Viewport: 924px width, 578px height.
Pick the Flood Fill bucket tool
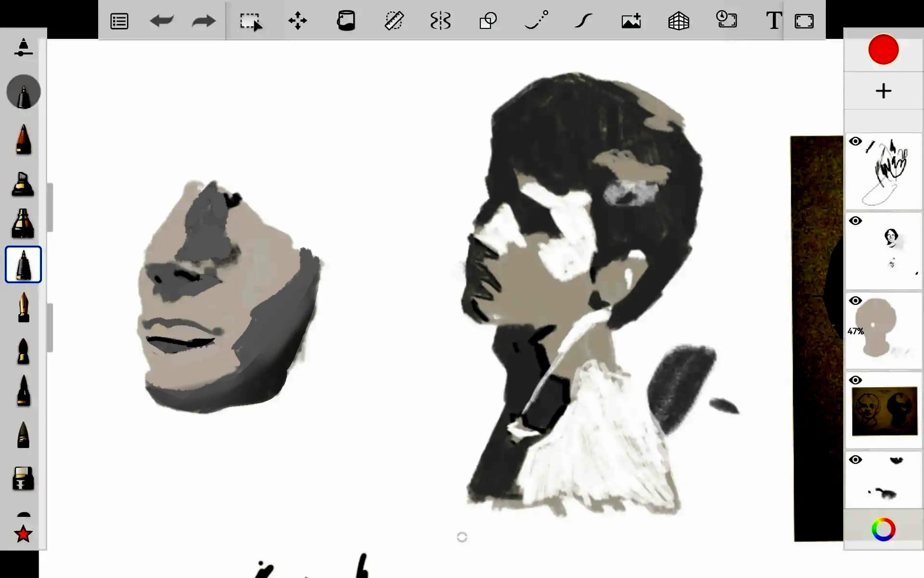point(346,21)
